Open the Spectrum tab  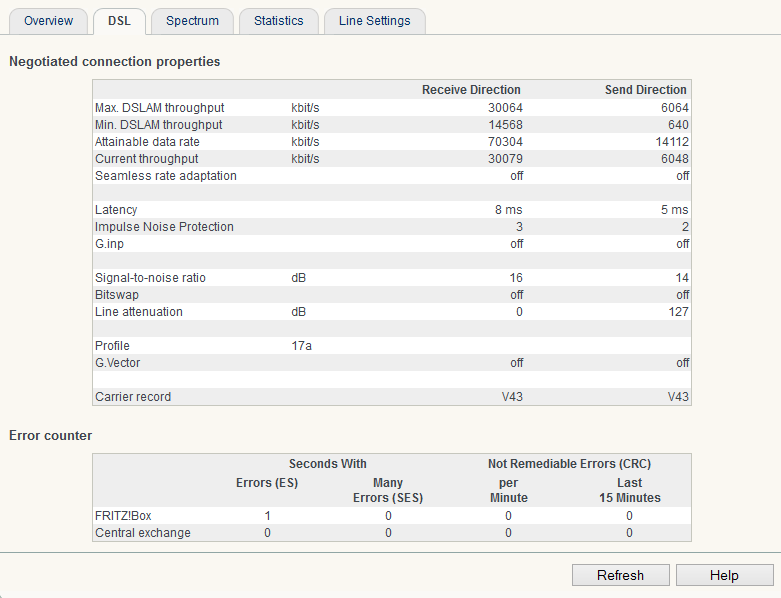click(x=192, y=21)
